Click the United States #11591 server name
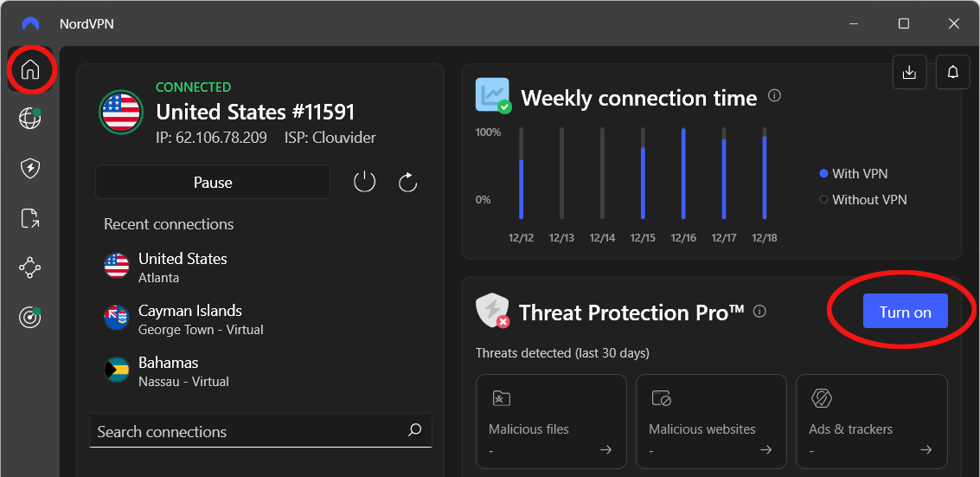 256,112
